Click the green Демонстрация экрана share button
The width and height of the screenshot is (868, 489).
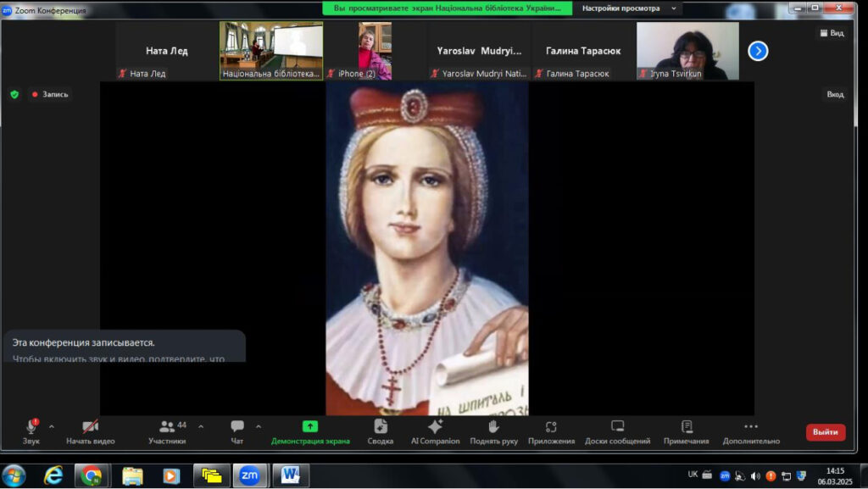tap(310, 431)
